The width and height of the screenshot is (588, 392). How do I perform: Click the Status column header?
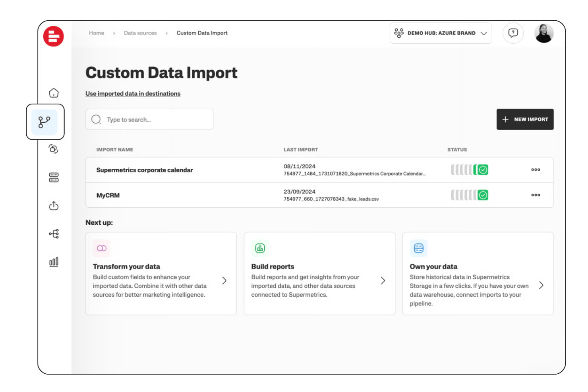coord(457,150)
